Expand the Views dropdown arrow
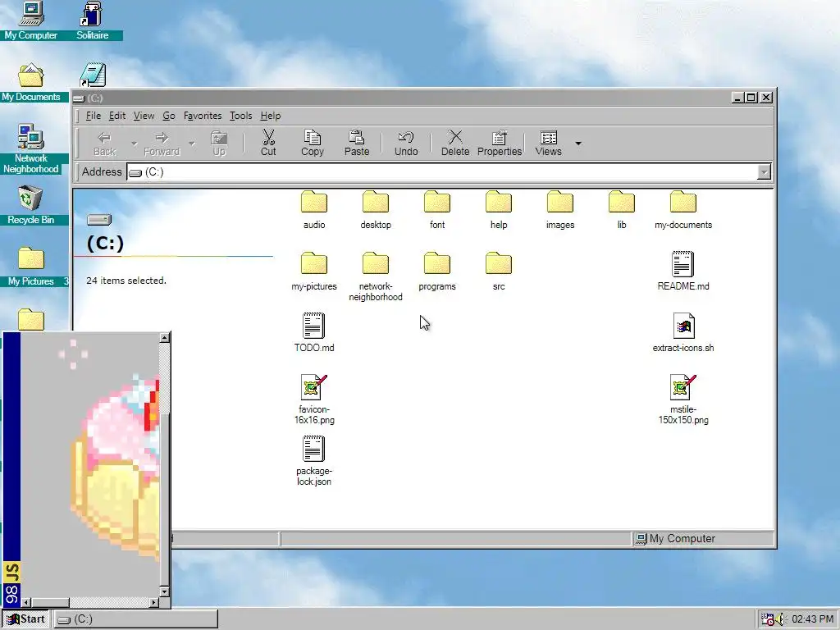 pyautogui.click(x=578, y=143)
